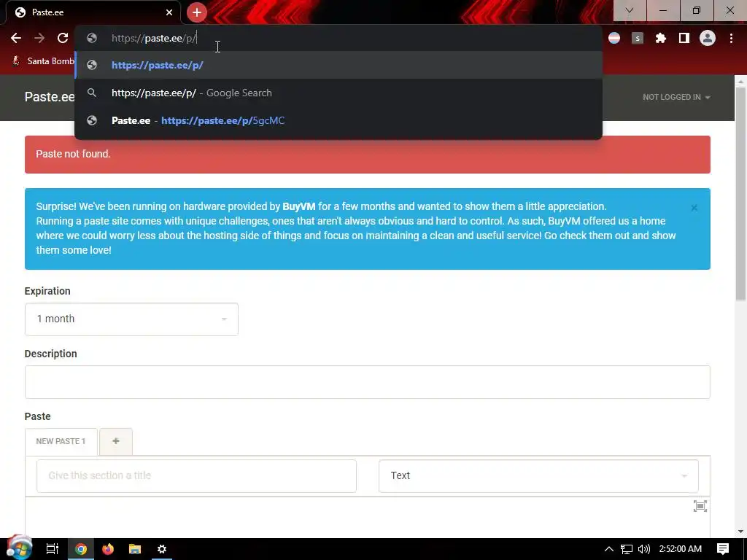The image size is (747, 560).
Task: Click the Description input field
Action: (368, 382)
